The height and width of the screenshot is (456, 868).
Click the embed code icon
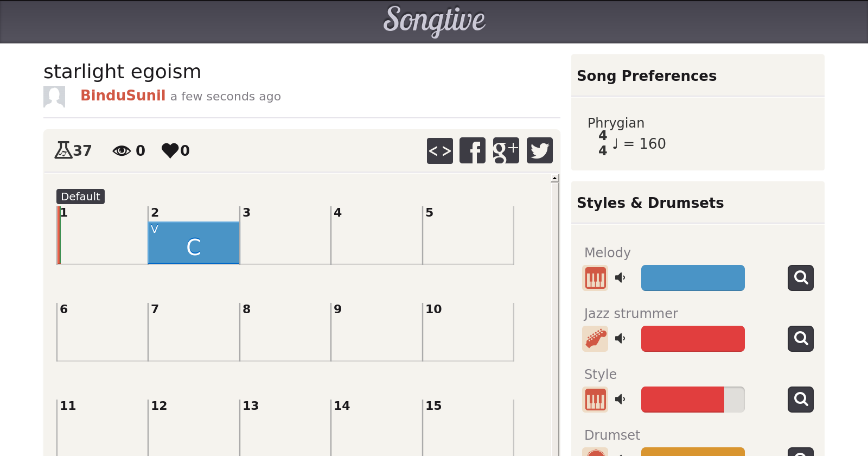(x=439, y=150)
